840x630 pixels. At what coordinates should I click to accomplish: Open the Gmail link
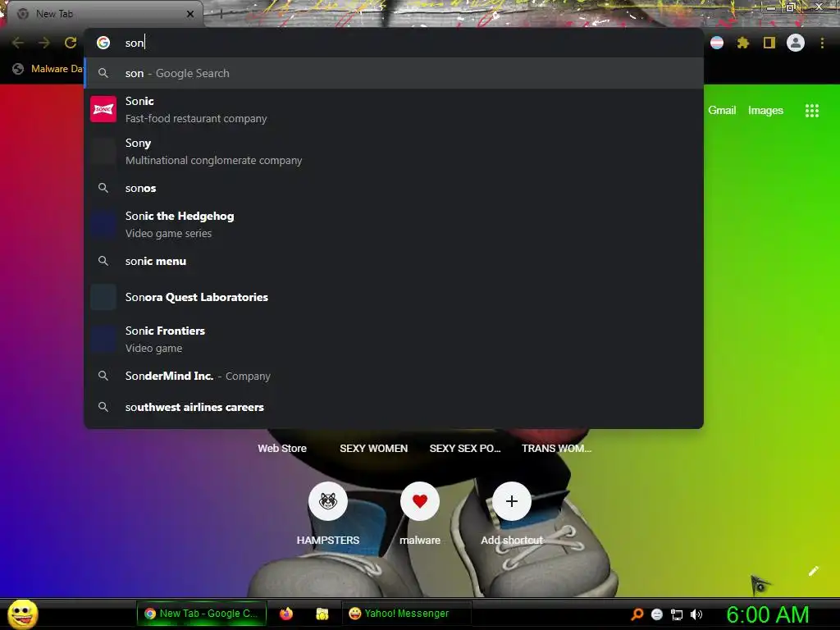tap(722, 111)
